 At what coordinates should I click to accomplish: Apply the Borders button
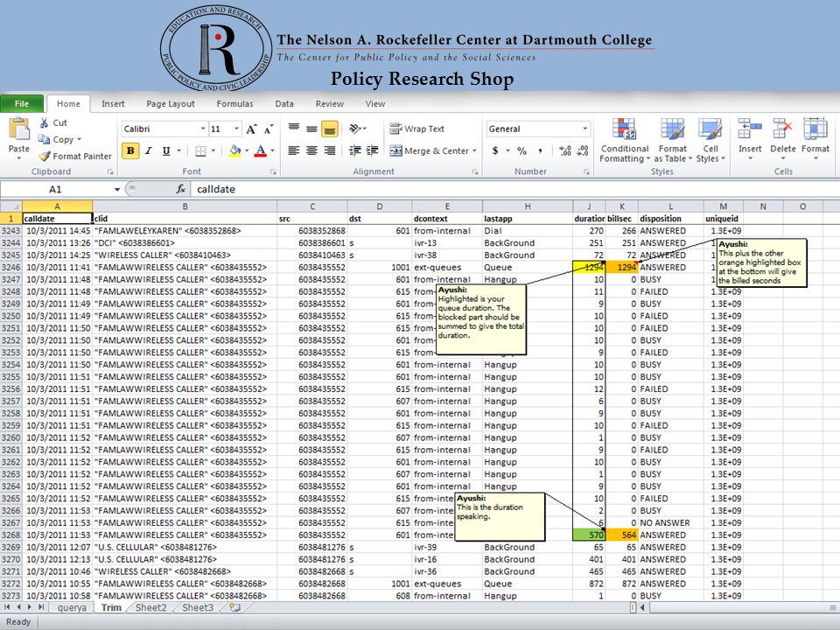[200, 151]
